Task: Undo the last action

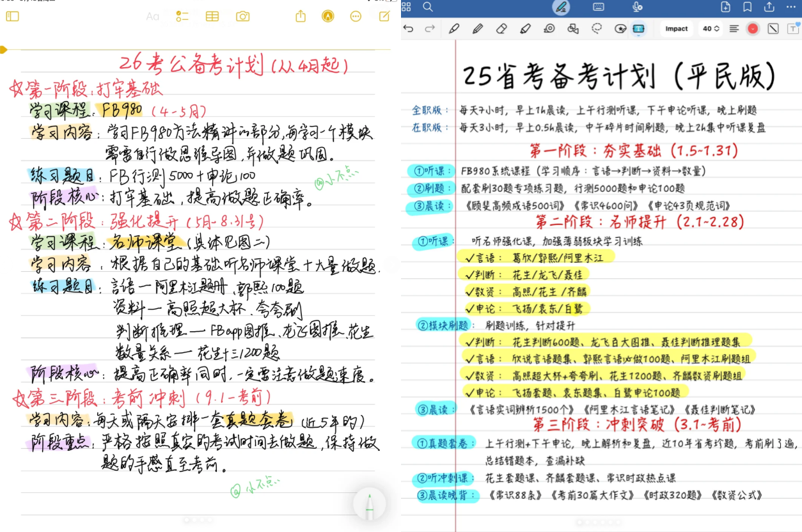Action: [409, 28]
